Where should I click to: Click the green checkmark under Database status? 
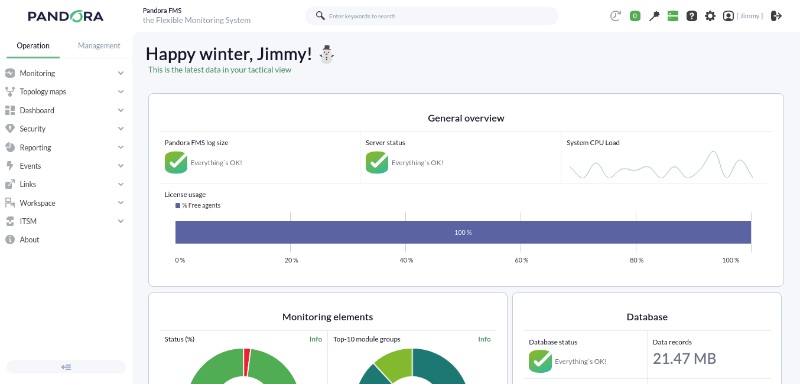point(540,361)
